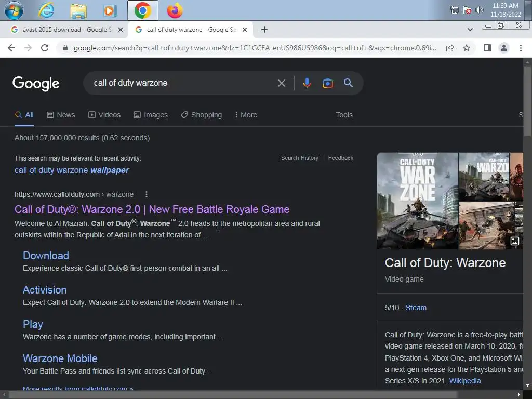Open the Warzone Mobile sitelink
Image resolution: width=532 pixels, height=399 pixels.
[x=60, y=358]
